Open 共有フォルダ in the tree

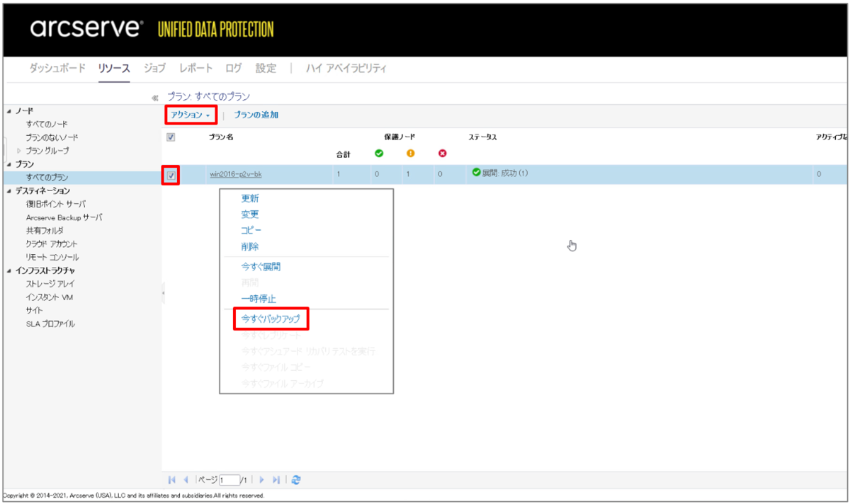[x=45, y=231]
